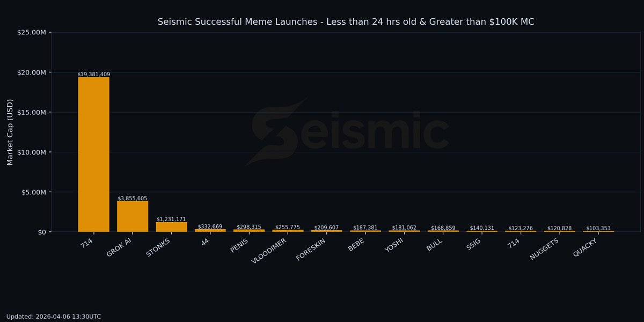Select the GROK AI orange bar
644x322 pixels.
[x=133, y=216]
